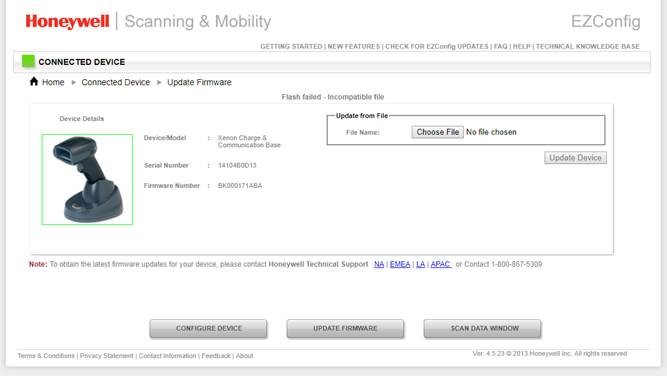The height and width of the screenshot is (376, 667).
Task: Click the Device Details heading
Action: (x=82, y=119)
